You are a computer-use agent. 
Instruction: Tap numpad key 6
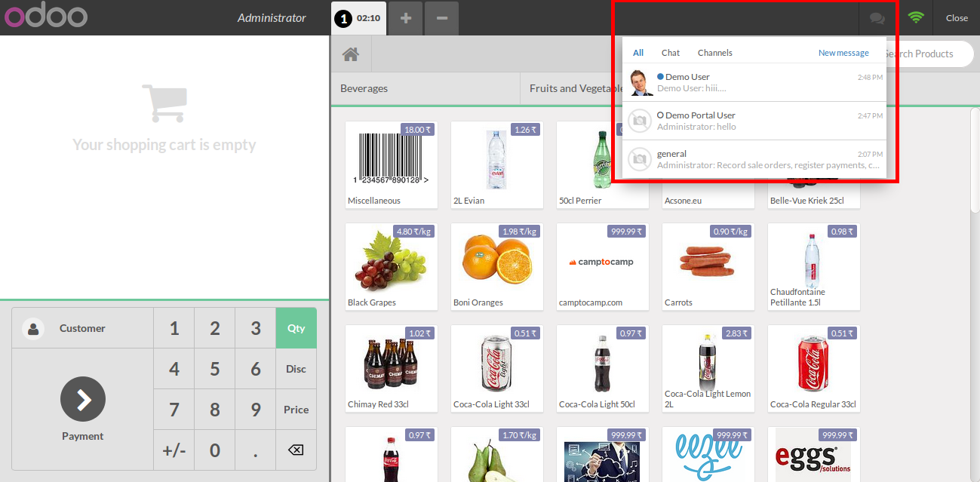pos(256,369)
